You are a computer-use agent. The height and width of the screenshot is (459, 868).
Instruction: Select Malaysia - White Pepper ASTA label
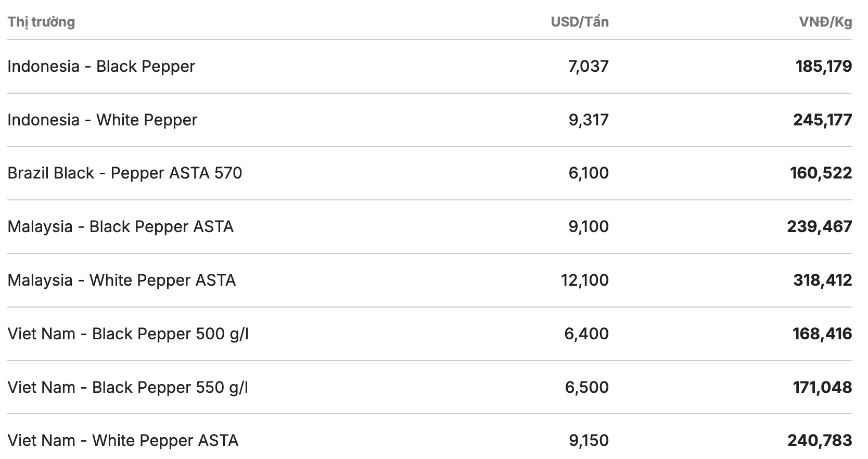click(x=122, y=280)
